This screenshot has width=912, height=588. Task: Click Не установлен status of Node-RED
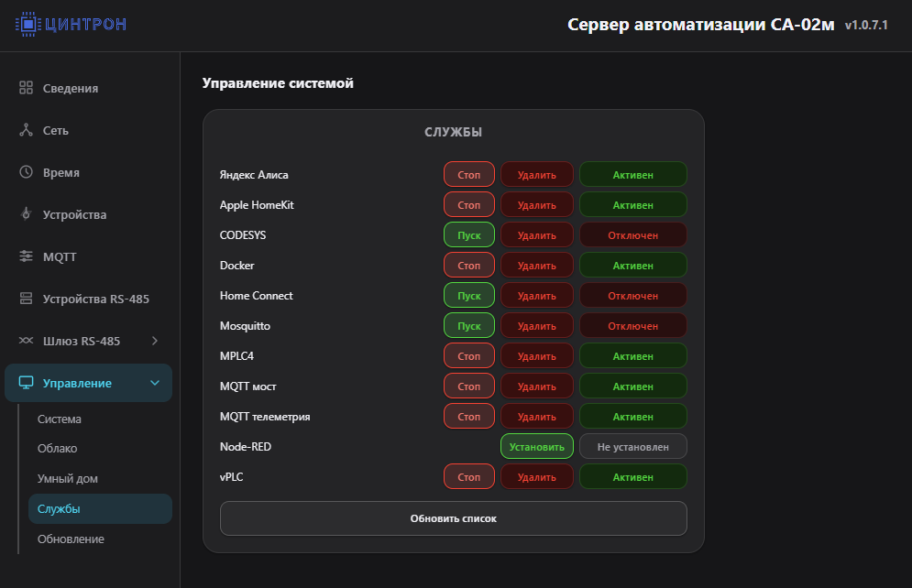pos(632,446)
